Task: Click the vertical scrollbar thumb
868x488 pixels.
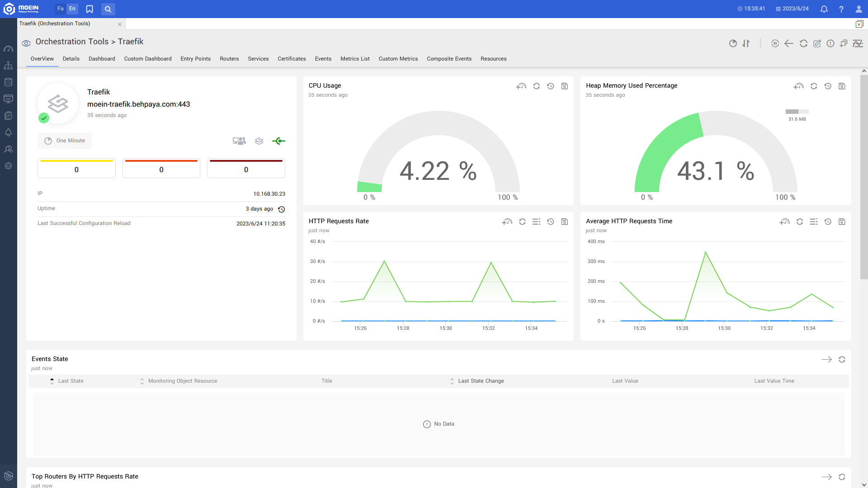Action: pos(864,177)
